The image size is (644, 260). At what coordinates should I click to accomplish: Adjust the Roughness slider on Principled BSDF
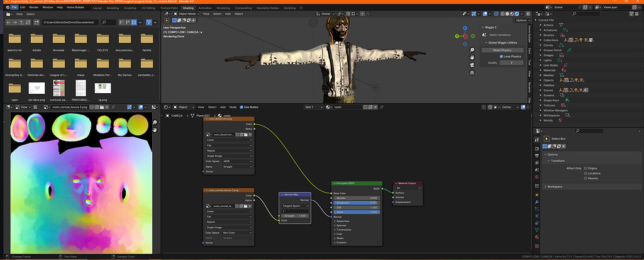coord(357,203)
